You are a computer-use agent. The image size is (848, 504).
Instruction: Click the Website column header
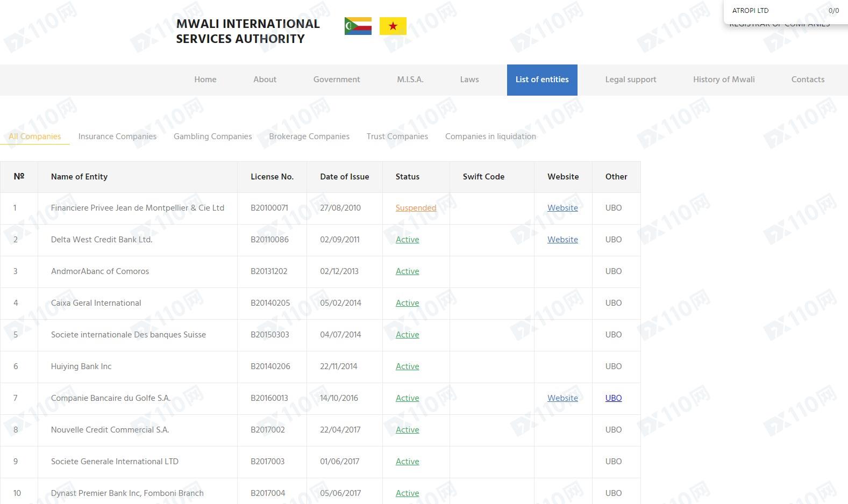pyautogui.click(x=563, y=177)
